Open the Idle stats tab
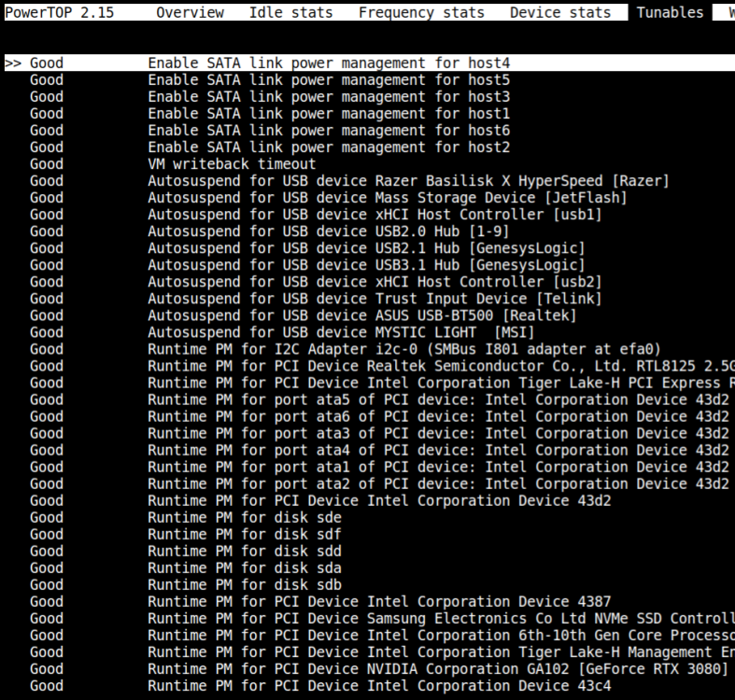This screenshot has height=700, width=735. pyautogui.click(x=290, y=12)
